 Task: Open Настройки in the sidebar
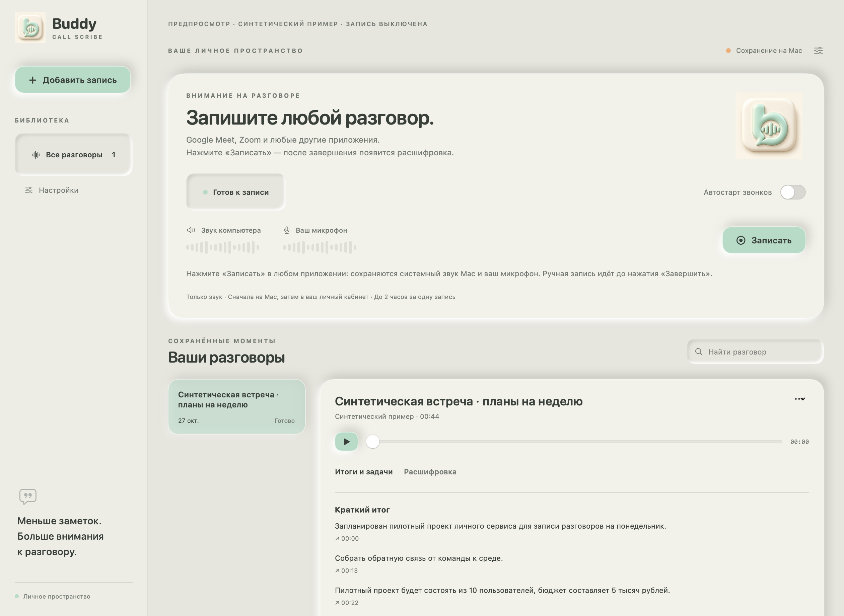52,190
